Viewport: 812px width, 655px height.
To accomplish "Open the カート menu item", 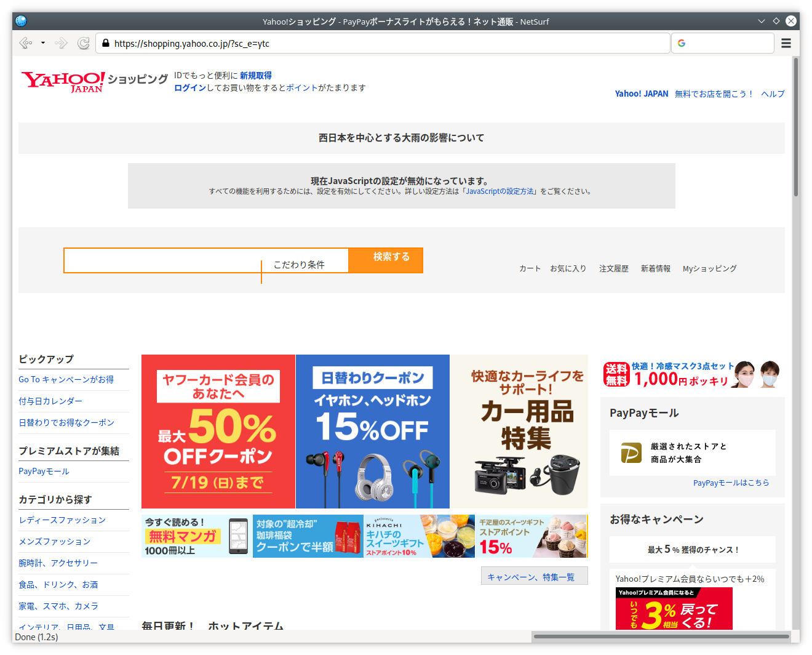I will tap(530, 268).
